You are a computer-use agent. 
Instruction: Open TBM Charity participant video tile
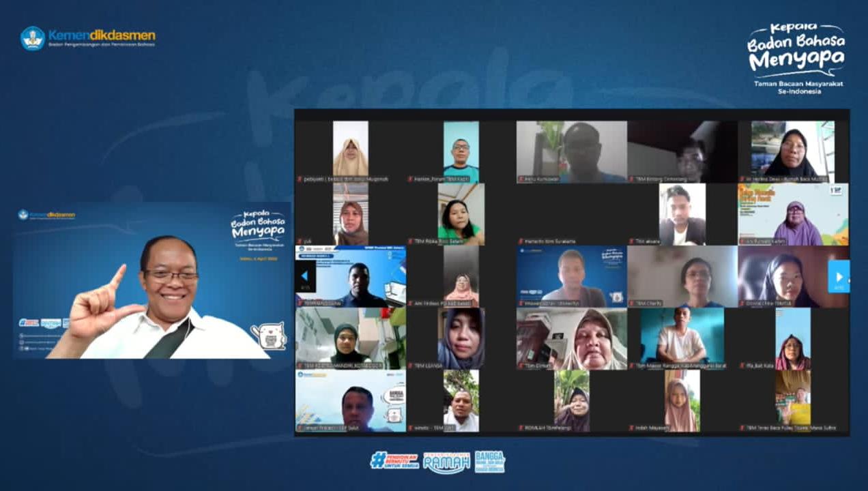pyautogui.click(x=682, y=276)
